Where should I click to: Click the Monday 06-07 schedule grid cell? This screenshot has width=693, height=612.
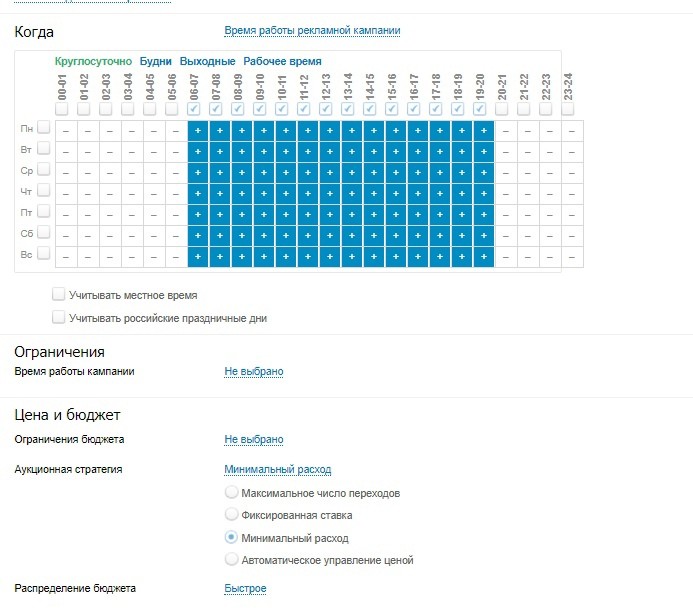point(198,131)
